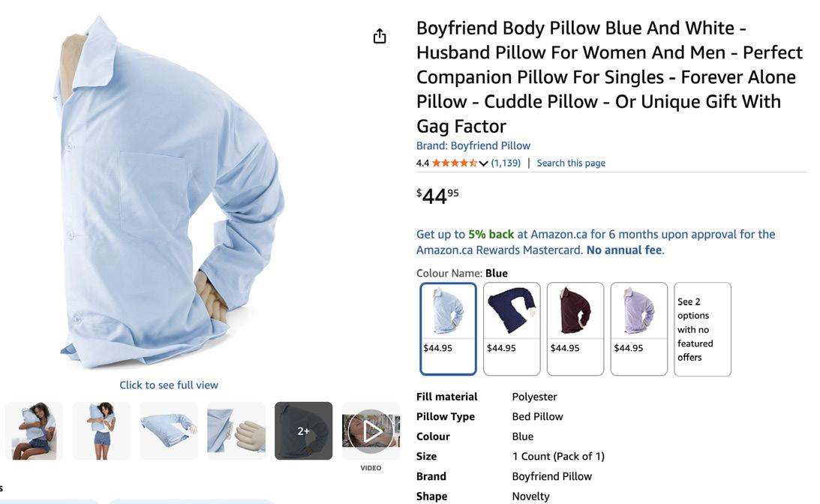Click to see full view link
This screenshot has height=504, width=820.
169,385
